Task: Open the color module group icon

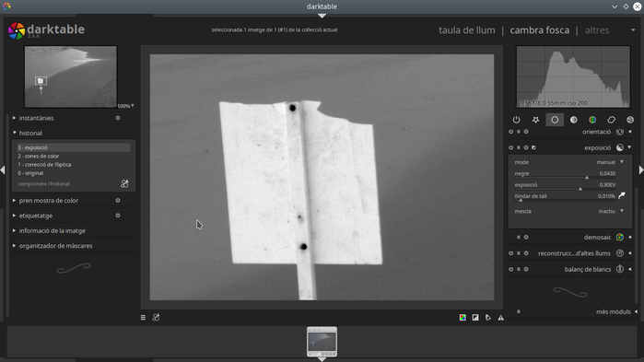Action: tap(592, 120)
